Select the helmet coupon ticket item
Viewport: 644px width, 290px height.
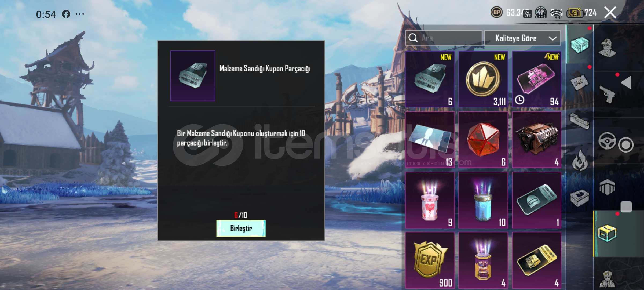[x=536, y=200]
